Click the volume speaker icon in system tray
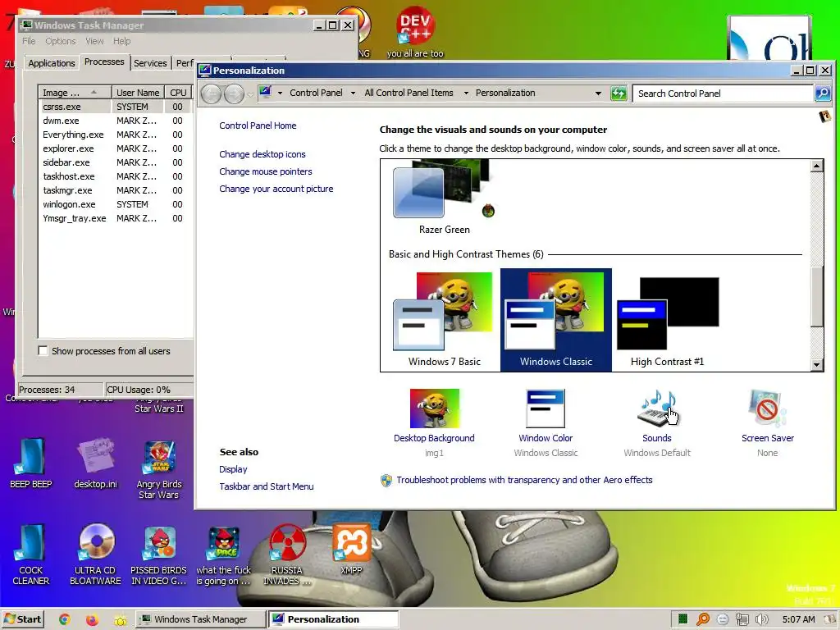This screenshot has width=840, height=630. tap(761, 619)
